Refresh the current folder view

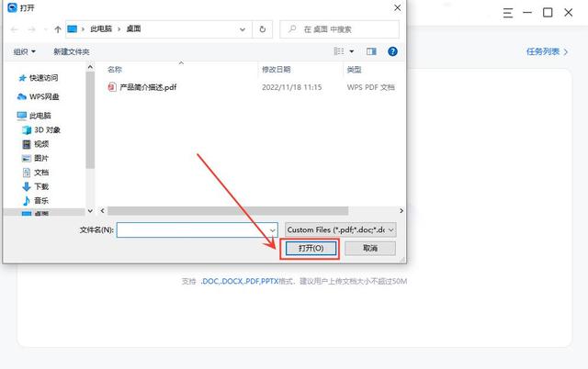[x=263, y=29]
